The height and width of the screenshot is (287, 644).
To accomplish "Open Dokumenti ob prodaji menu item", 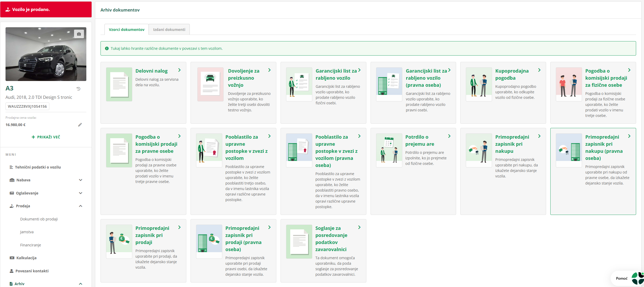I will tap(39, 219).
